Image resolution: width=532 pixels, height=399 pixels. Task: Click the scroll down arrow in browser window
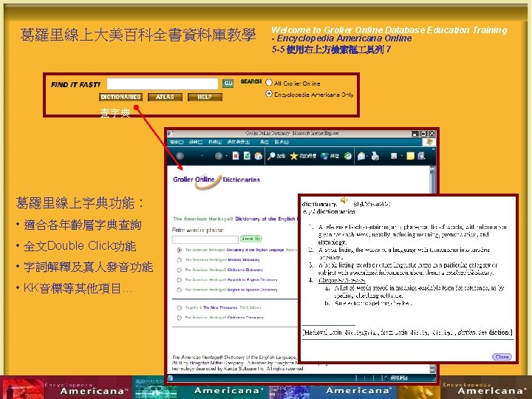432,369
